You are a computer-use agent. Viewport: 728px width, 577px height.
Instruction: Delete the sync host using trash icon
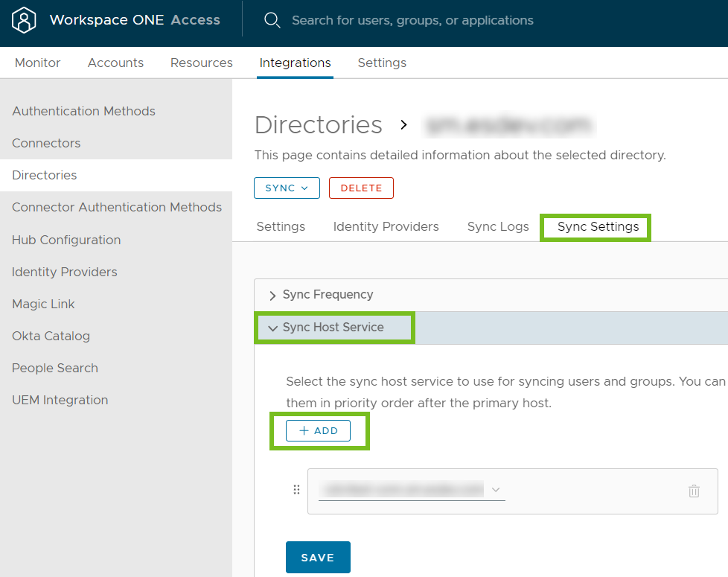pos(694,491)
